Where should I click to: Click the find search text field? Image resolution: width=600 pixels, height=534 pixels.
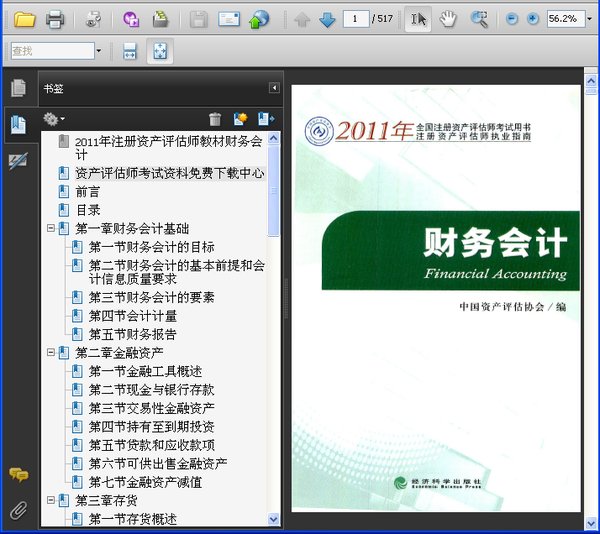pos(53,50)
